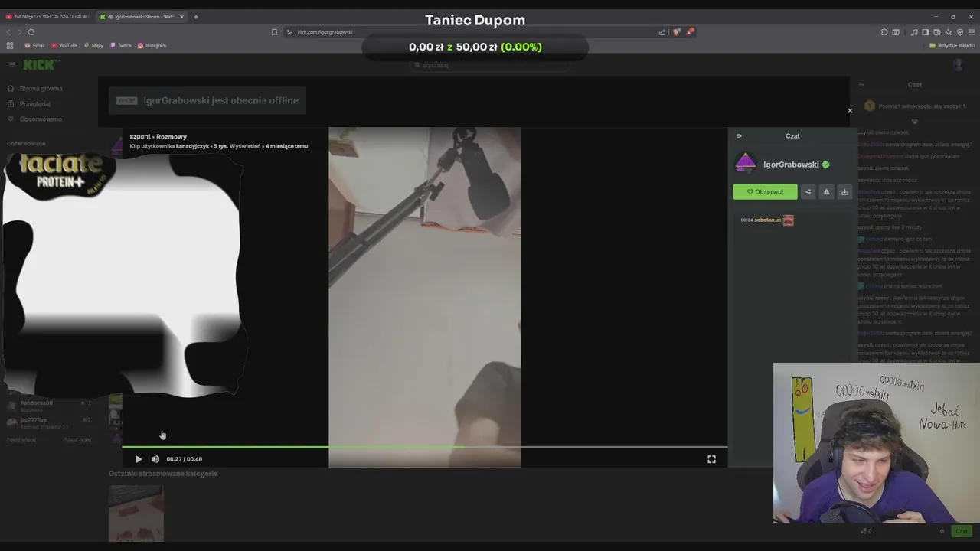Report the clip using warning triangle icon
This screenshot has height=551, width=980.
tap(826, 192)
